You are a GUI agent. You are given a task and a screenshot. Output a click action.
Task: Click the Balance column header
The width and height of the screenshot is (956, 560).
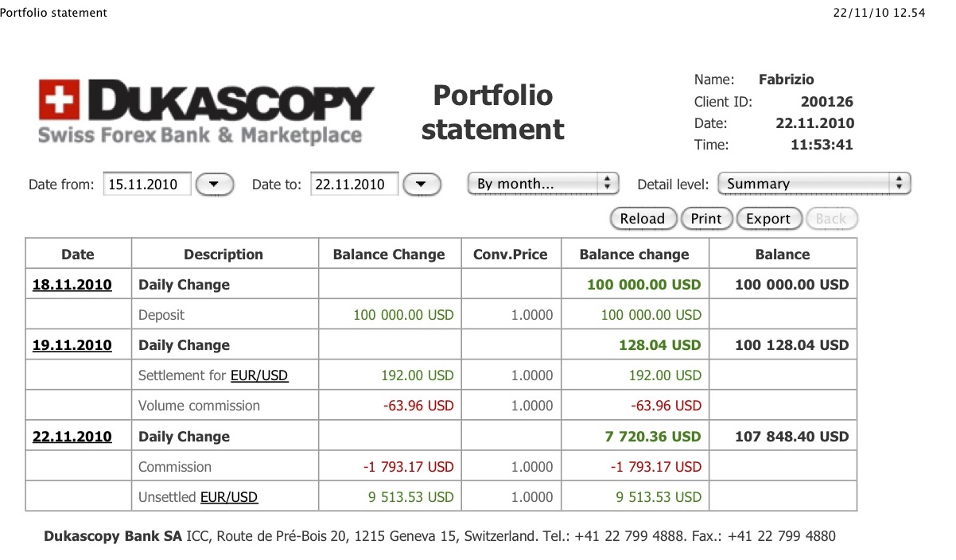pos(783,255)
